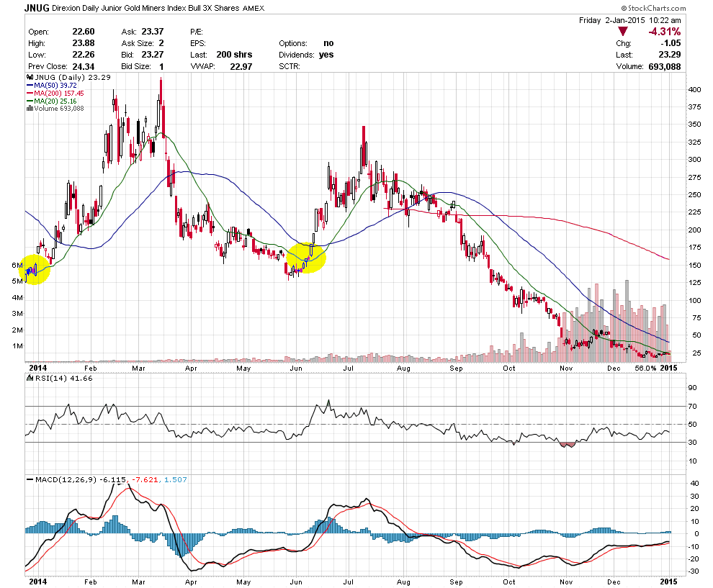Click the Ask price 23.37
The height and width of the screenshot is (588, 713).
click(x=153, y=32)
